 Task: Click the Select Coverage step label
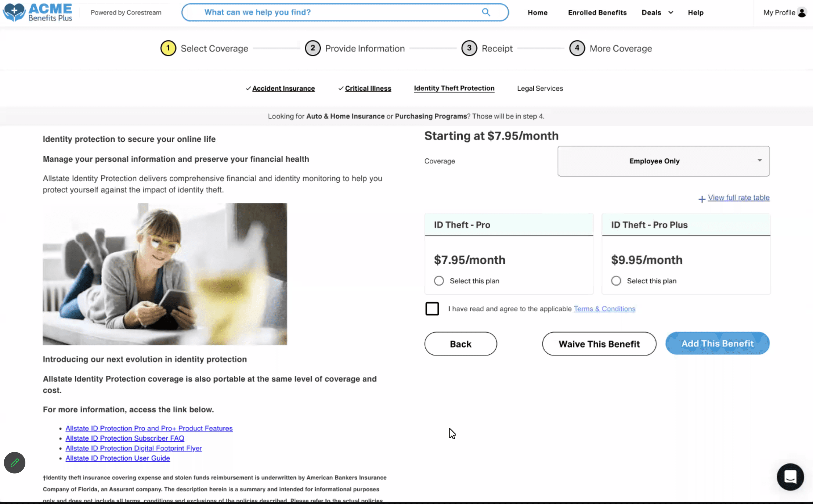214,49
